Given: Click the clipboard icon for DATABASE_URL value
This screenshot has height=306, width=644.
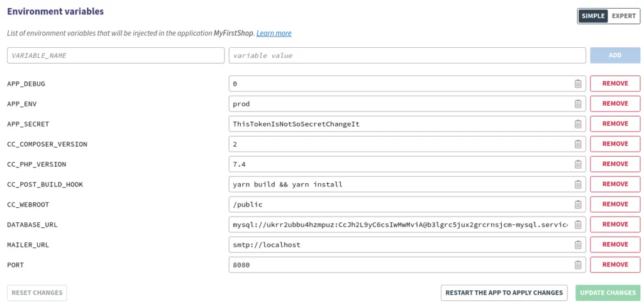Looking at the screenshot, I should click(x=577, y=225).
